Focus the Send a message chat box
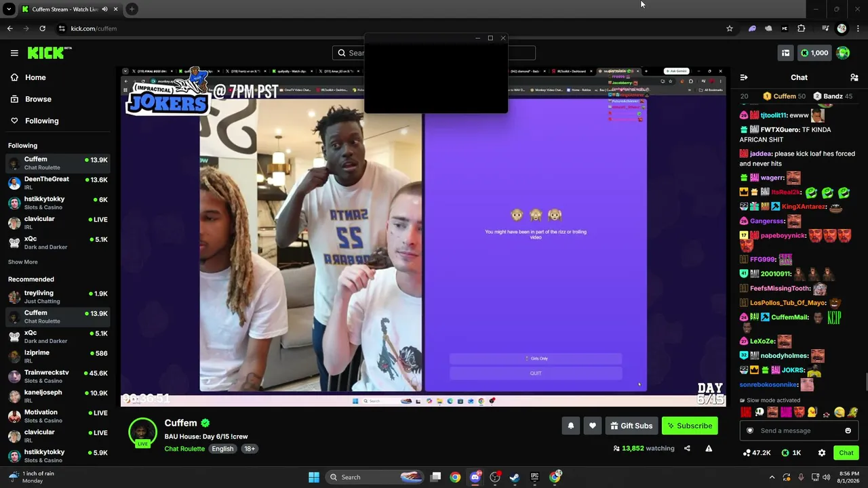Viewport: 868px width, 488px height. point(798,430)
